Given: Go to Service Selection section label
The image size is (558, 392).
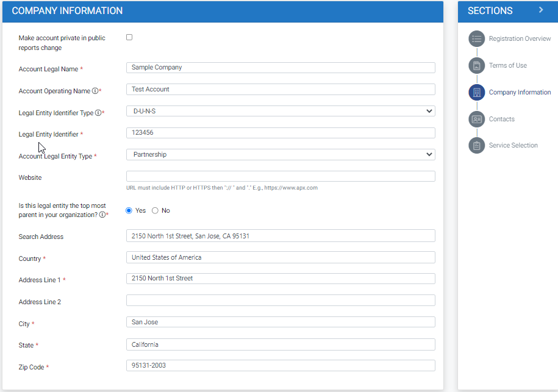Looking at the screenshot, I should coord(513,146).
